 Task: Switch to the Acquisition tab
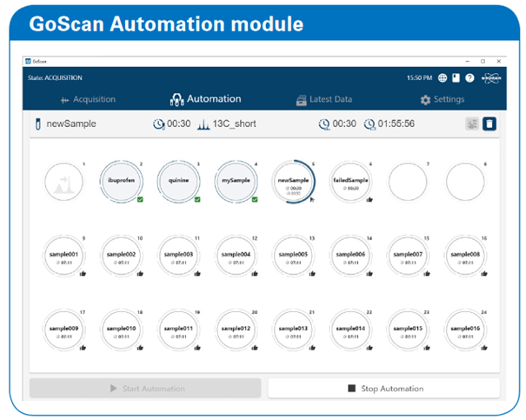pos(88,99)
